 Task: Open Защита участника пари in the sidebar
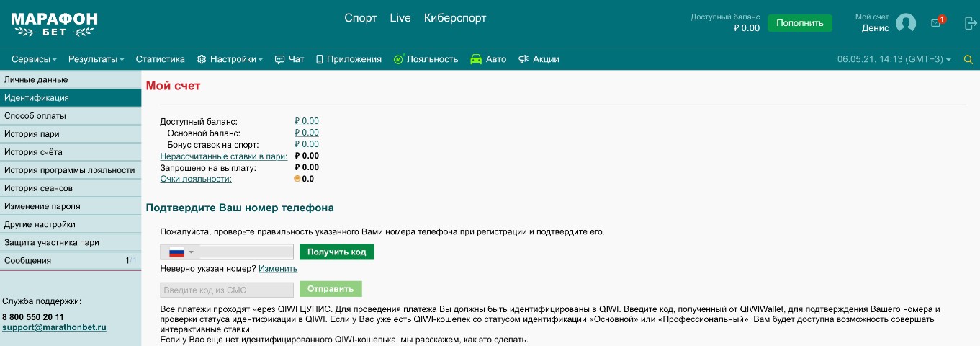click(x=71, y=243)
